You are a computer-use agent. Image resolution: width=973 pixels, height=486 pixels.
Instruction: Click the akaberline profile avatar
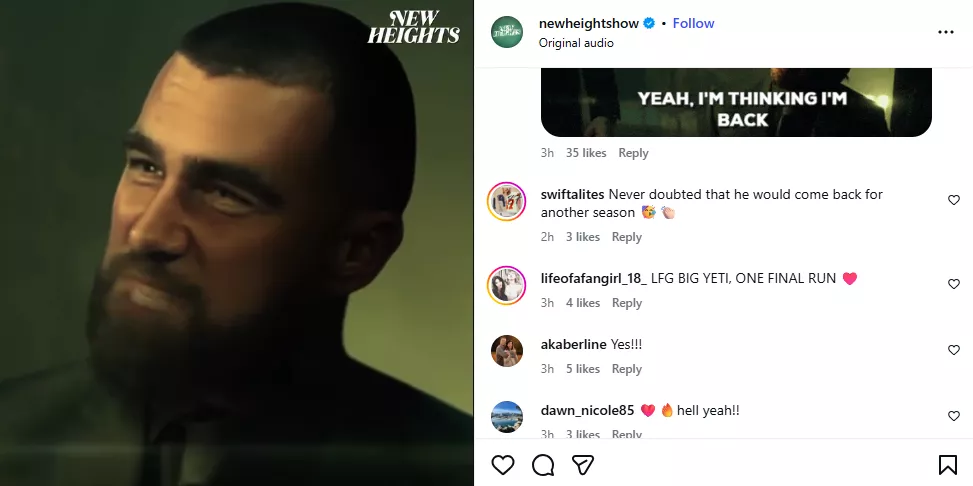507,351
